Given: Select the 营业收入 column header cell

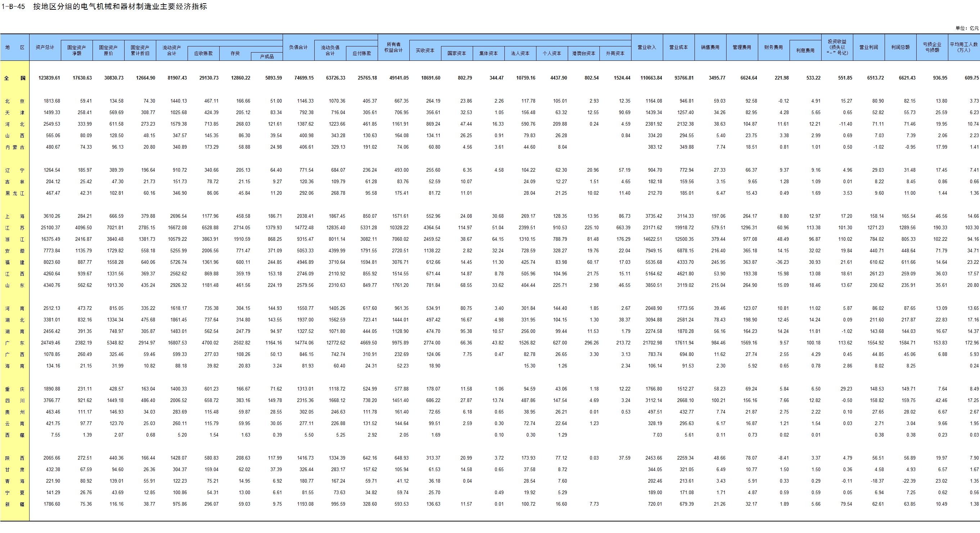Looking at the screenshot, I should 647,47.
